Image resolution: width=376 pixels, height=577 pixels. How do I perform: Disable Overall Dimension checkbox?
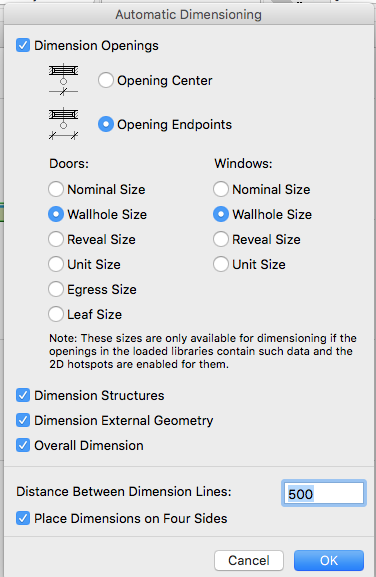pyautogui.click(x=23, y=445)
